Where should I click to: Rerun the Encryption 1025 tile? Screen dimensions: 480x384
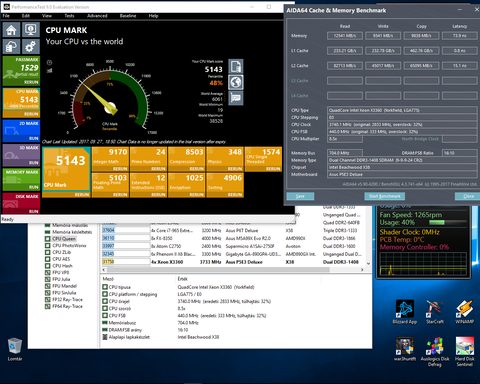[197, 195]
